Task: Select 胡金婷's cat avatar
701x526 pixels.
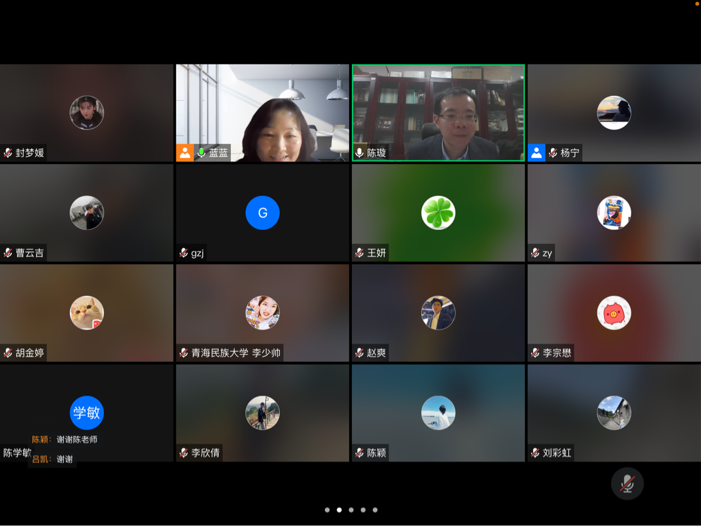Action: point(87,313)
